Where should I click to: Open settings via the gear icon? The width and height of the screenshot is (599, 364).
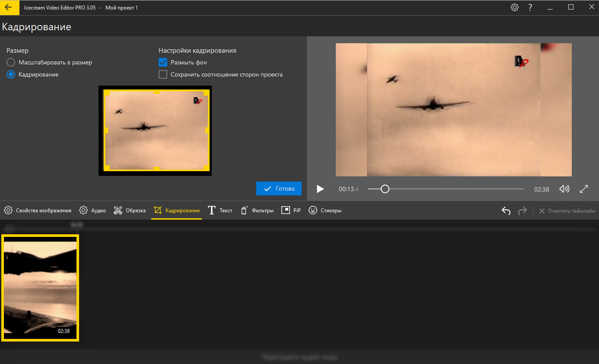(514, 7)
